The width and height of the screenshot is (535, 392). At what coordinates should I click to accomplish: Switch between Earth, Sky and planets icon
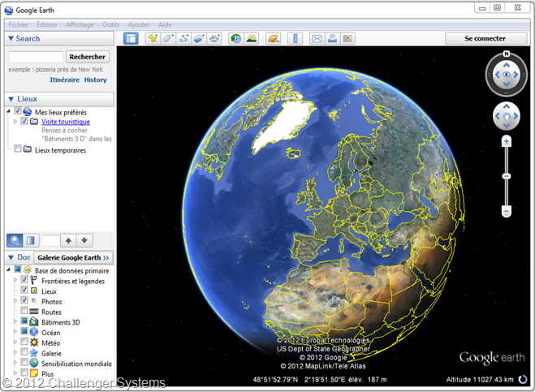click(x=274, y=39)
